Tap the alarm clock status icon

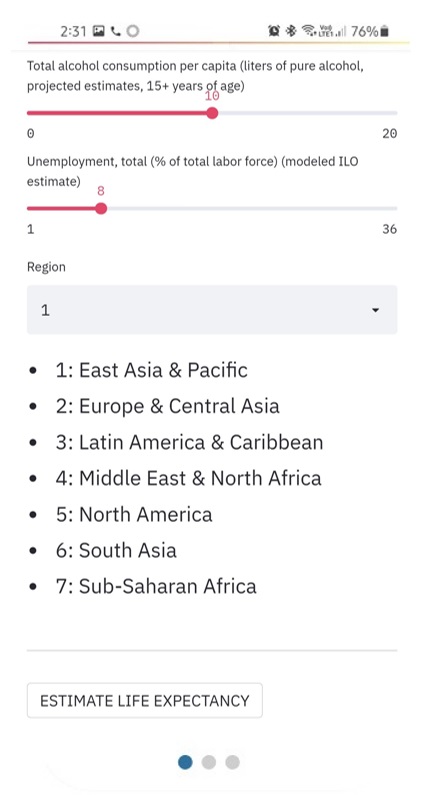click(x=274, y=31)
